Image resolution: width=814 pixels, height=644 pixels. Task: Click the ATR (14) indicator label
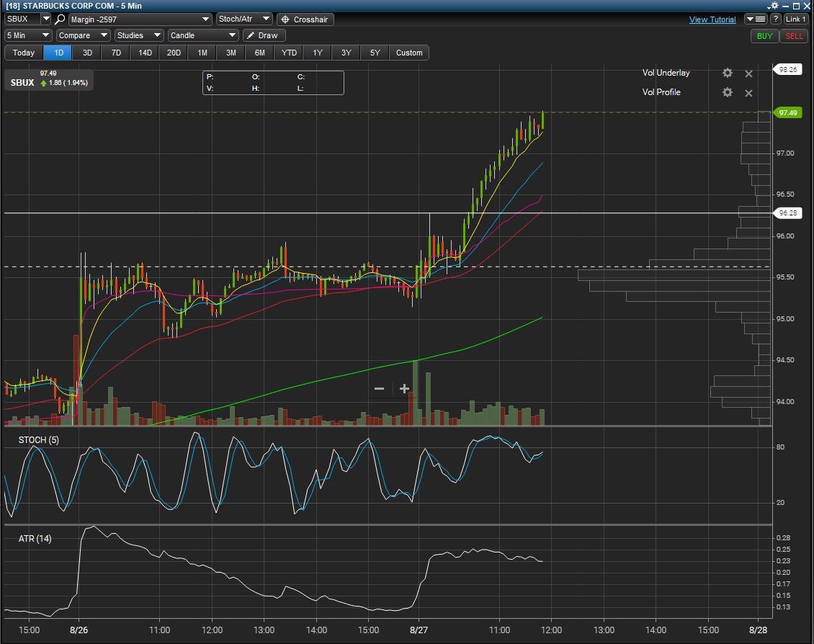[x=35, y=539]
